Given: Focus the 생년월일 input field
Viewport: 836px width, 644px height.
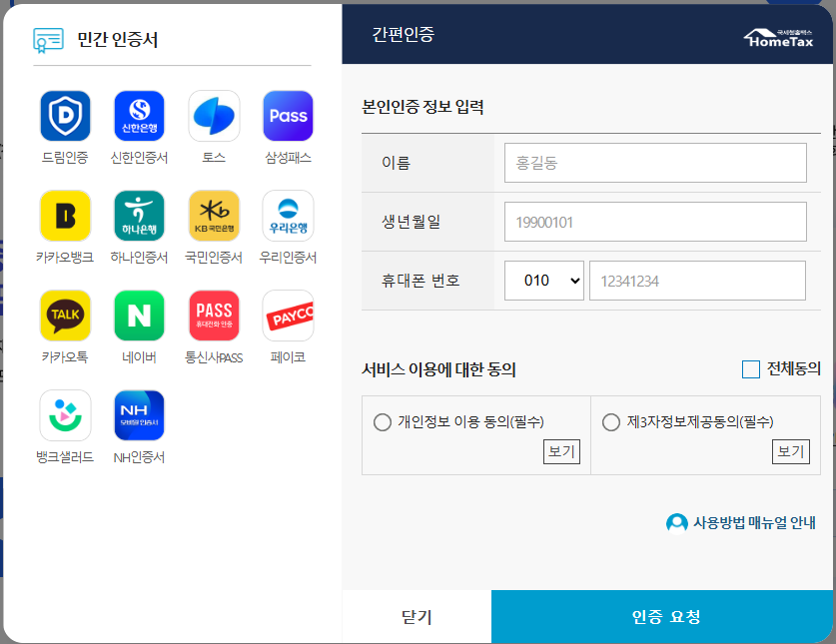Looking at the screenshot, I should coord(655,222).
